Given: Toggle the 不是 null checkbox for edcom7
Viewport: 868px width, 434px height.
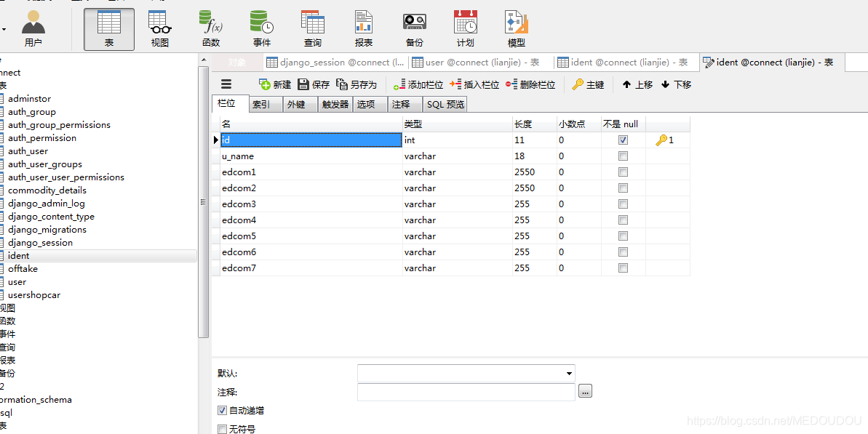Looking at the screenshot, I should tap(624, 268).
